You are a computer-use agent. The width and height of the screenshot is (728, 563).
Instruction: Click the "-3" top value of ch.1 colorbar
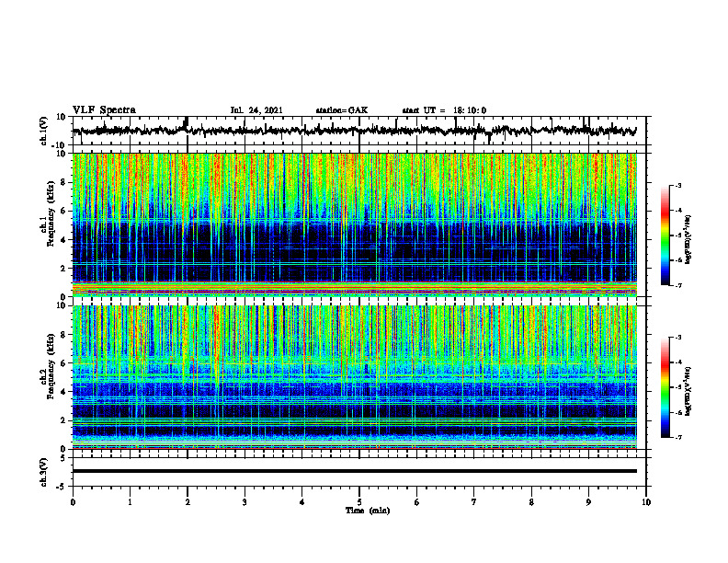click(x=677, y=185)
